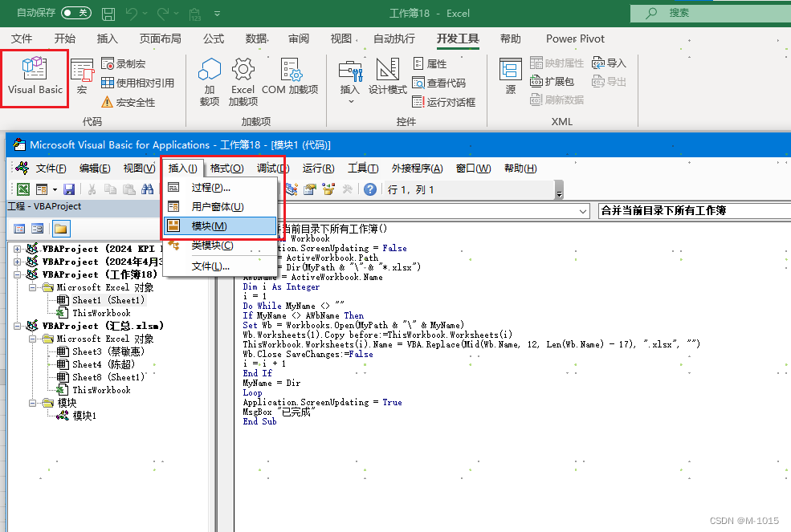The height and width of the screenshot is (532, 791).
Task: Choose 文件(L)... from the insert menu
Action: 221,266
